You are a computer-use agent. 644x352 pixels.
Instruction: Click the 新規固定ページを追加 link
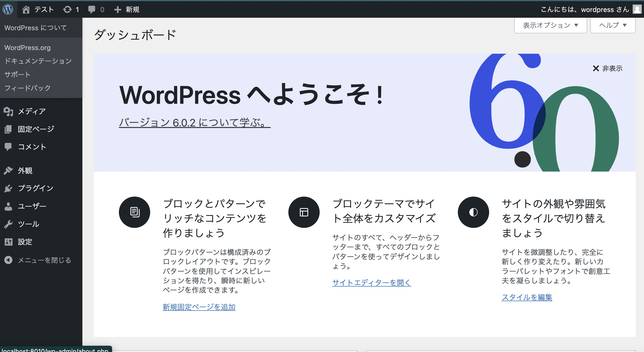[199, 307]
